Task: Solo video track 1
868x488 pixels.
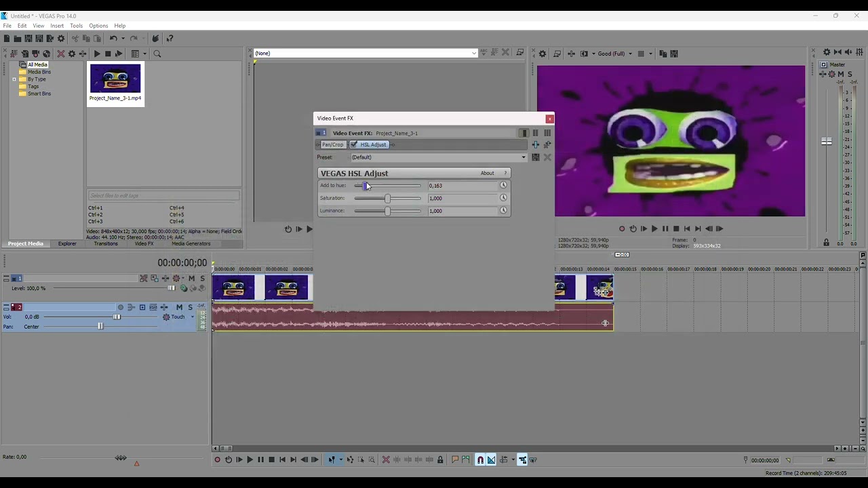Action: point(202,278)
